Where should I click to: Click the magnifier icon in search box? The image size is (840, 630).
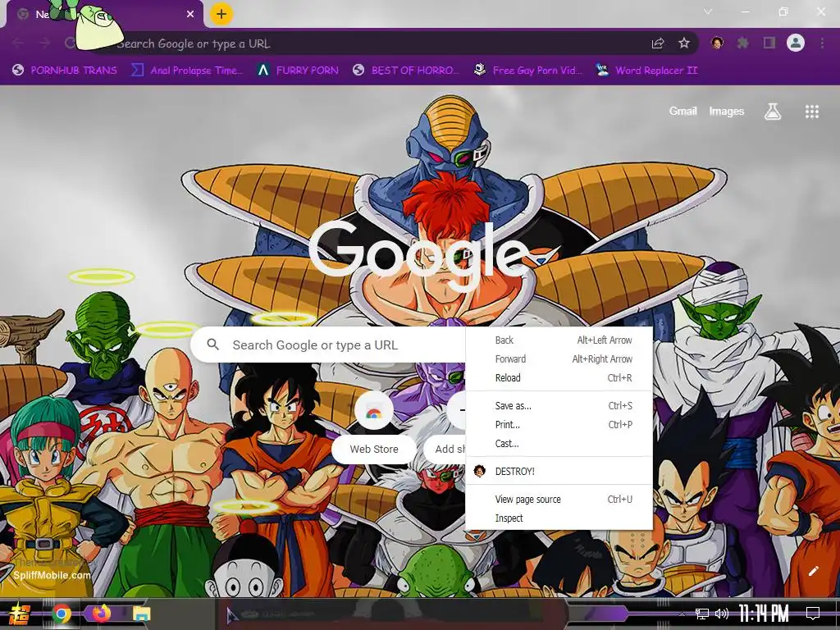[213, 345]
